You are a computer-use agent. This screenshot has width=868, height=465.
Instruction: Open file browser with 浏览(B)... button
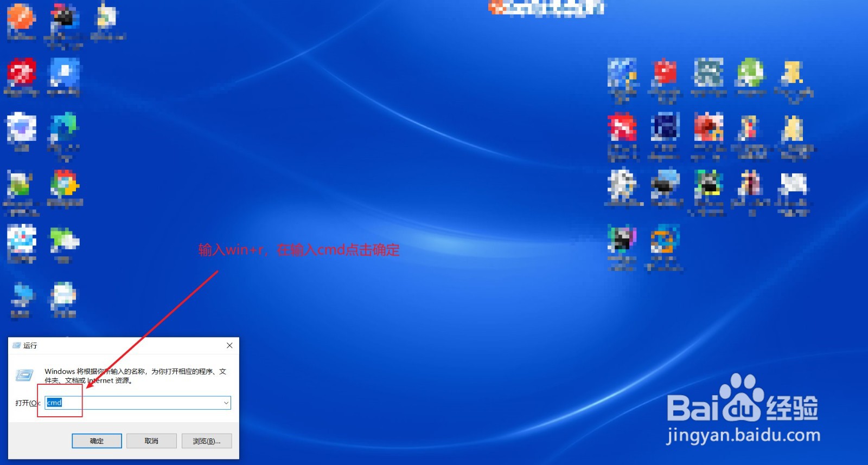pos(207,441)
